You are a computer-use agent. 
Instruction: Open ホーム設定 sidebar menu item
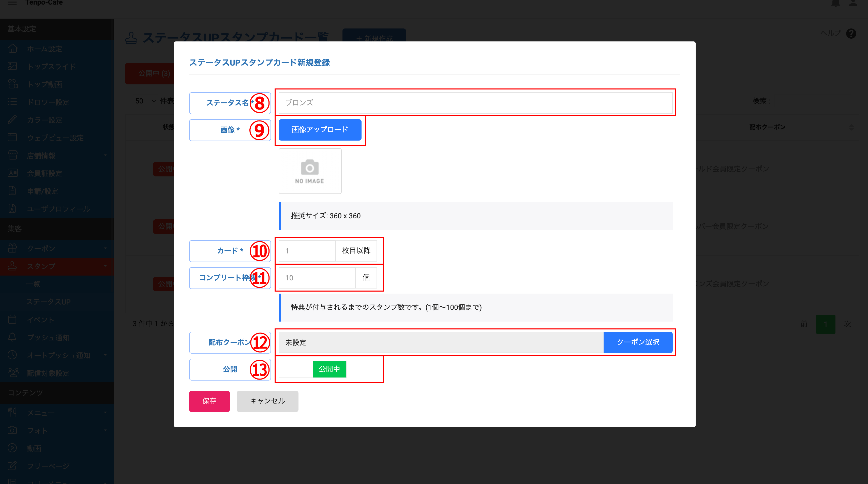tap(57, 49)
